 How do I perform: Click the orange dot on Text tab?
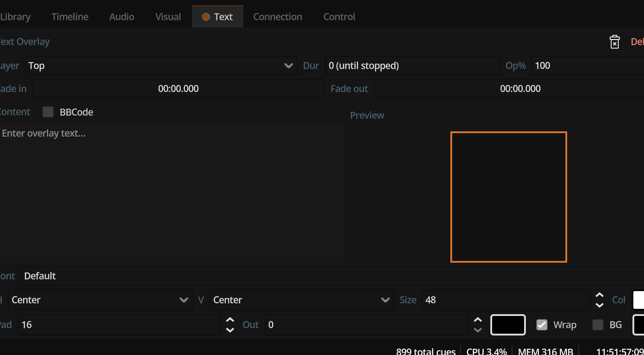pyautogui.click(x=206, y=17)
